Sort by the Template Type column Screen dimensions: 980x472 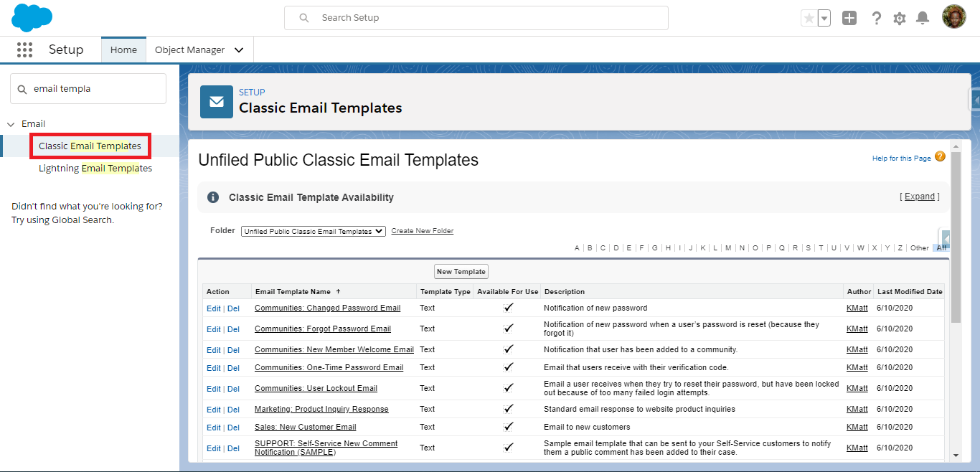(x=445, y=292)
